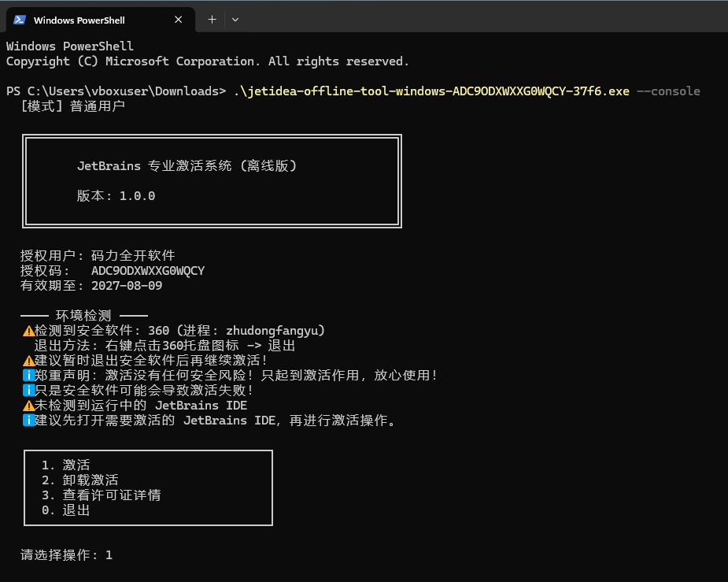Click menu line '3. 查看许可证详情'
This screenshot has width=728, height=582.
pyautogui.click(x=101, y=495)
